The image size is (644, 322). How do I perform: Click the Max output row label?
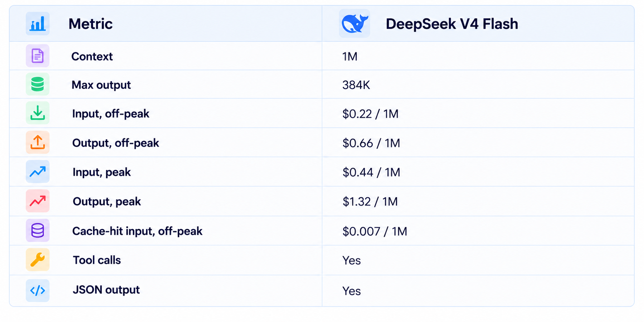click(101, 85)
